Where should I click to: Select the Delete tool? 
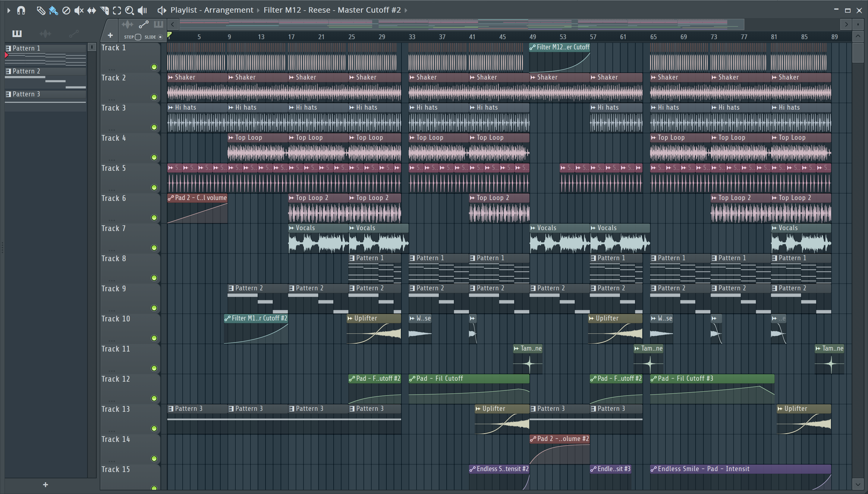[x=66, y=11]
